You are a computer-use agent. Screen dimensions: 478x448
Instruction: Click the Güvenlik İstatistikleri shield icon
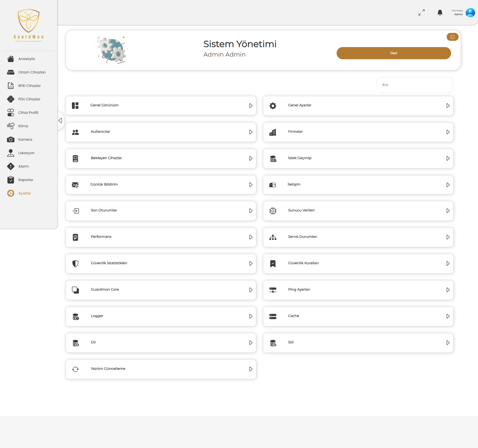[x=75, y=263]
